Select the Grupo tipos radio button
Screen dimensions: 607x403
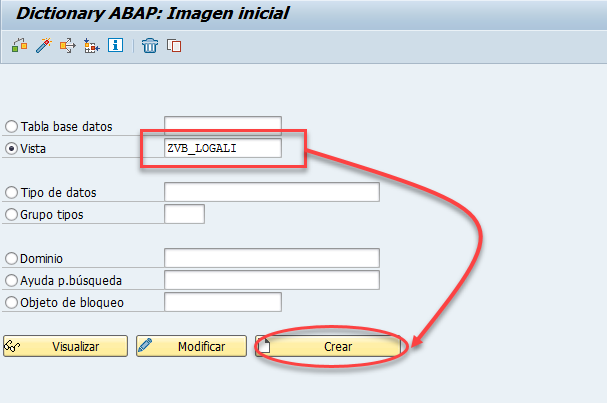(x=11, y=214)
